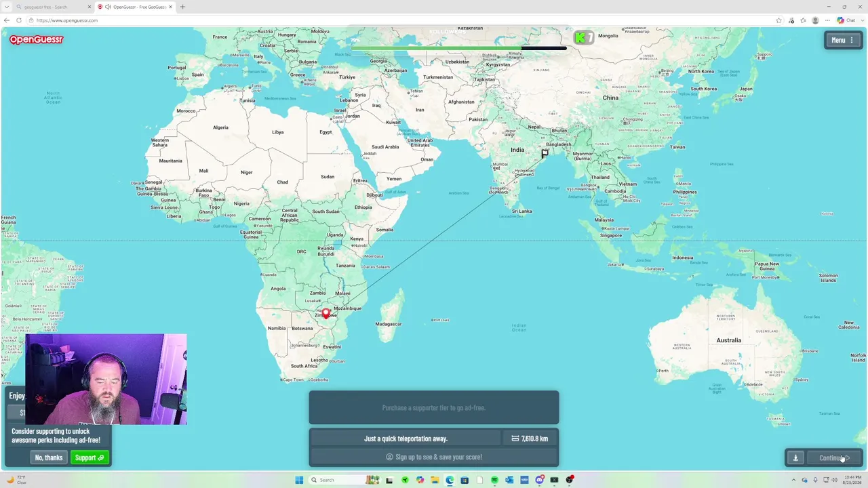Open the tab list dropdown arrow

[6, 7]
